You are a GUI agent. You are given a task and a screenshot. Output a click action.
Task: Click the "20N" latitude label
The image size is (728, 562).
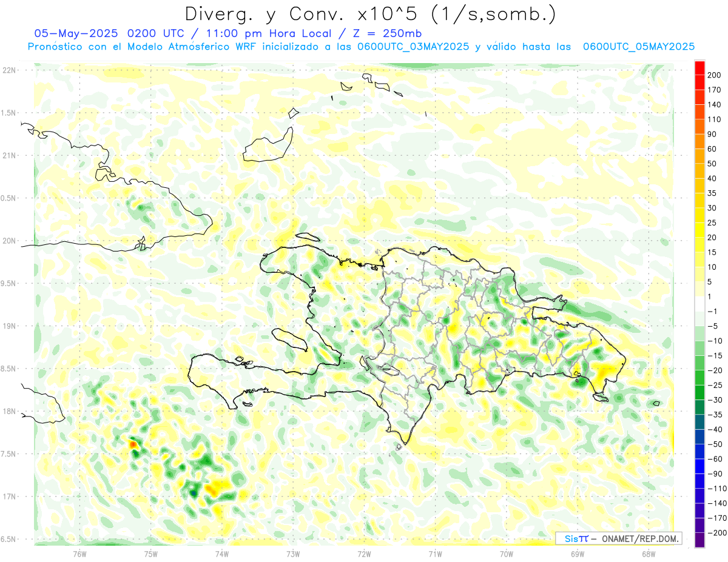[x=9, y=241]
